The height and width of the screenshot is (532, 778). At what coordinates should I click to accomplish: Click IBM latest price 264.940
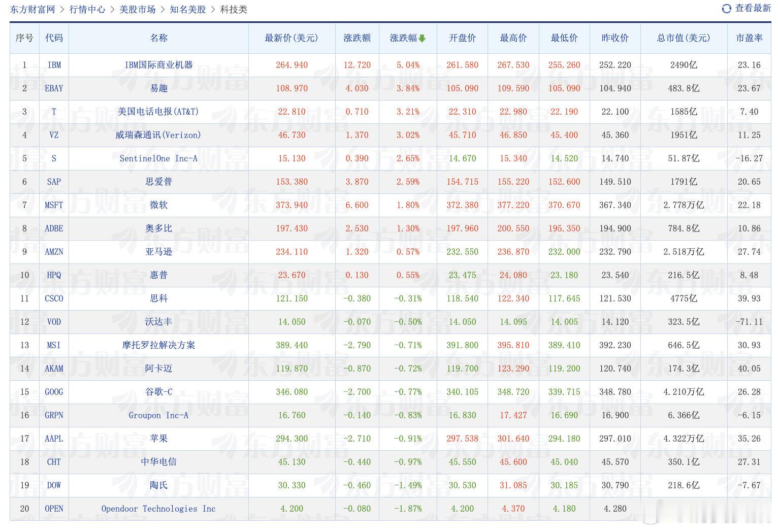291,65
